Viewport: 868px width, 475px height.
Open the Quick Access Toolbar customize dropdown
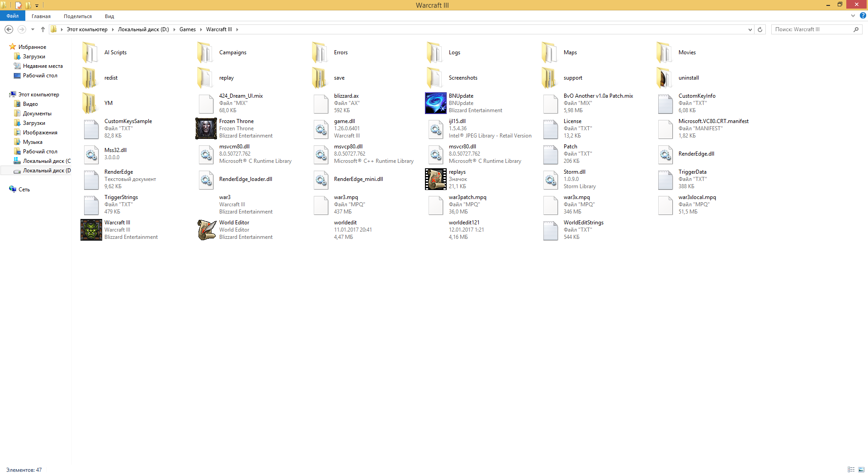pos(37,5)
